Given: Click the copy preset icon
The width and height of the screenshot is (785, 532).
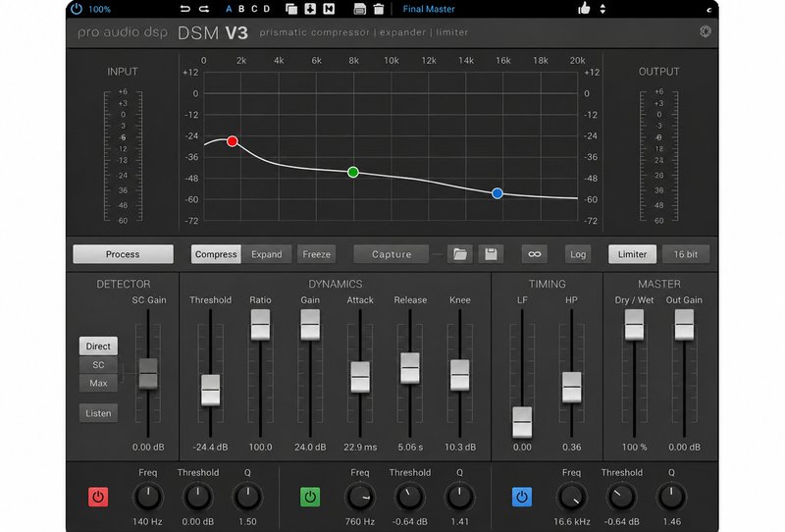Looking at the screenshot, I should pyautogui.click(x=291, y=9).
